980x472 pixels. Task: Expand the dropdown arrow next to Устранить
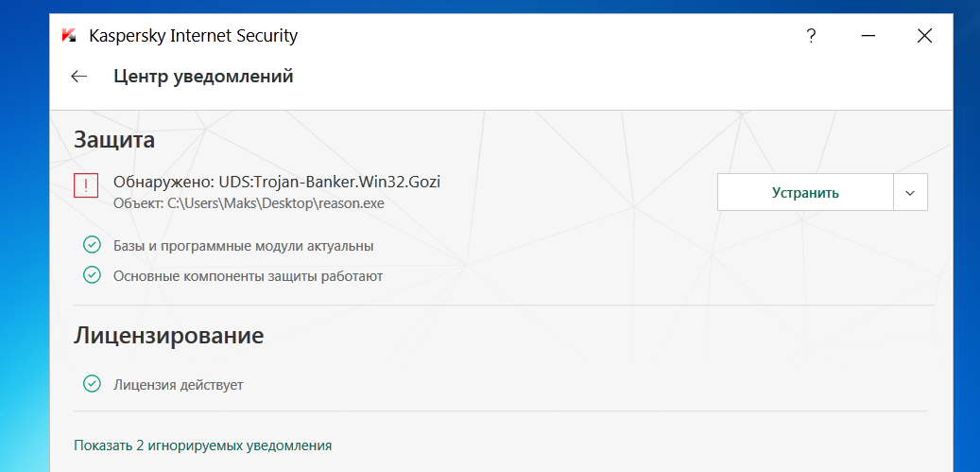(910, 192)
